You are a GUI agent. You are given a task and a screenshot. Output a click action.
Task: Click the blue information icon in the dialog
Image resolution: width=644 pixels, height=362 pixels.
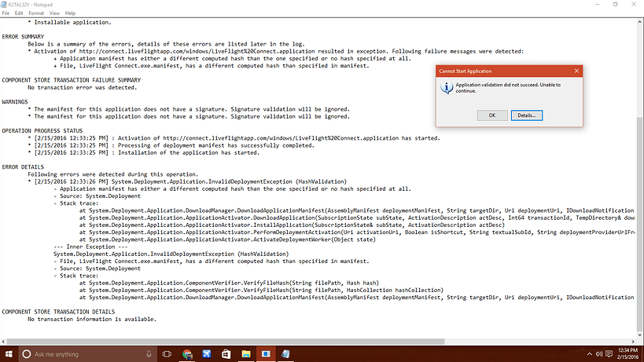tap(447, 87)
